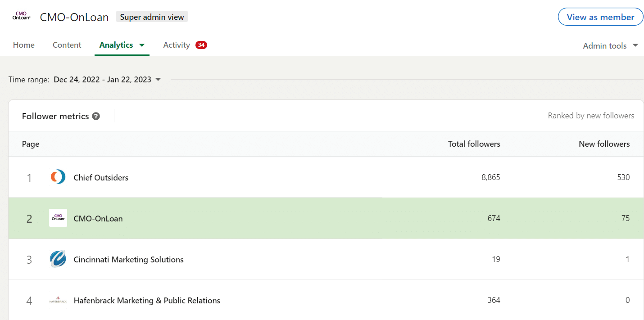The image size is (644, 320).
Task: Click the Total followers column header
Action: click(x=474, y=144)
